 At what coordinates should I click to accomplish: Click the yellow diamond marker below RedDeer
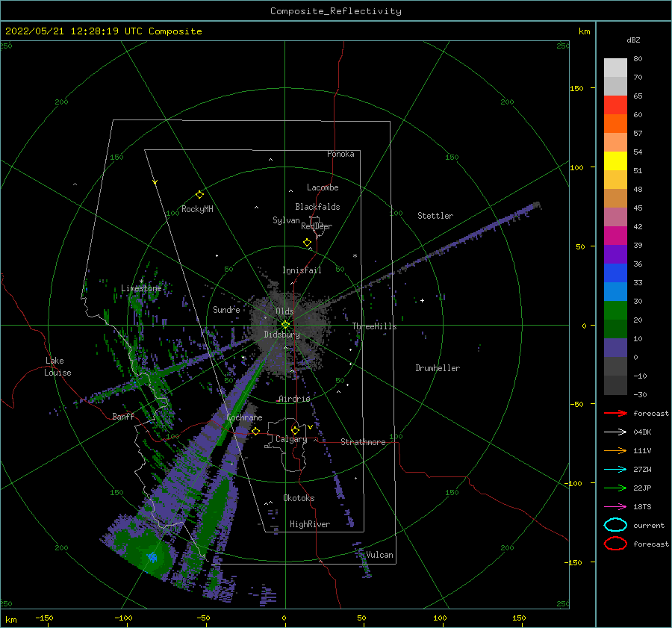(308, 243)
